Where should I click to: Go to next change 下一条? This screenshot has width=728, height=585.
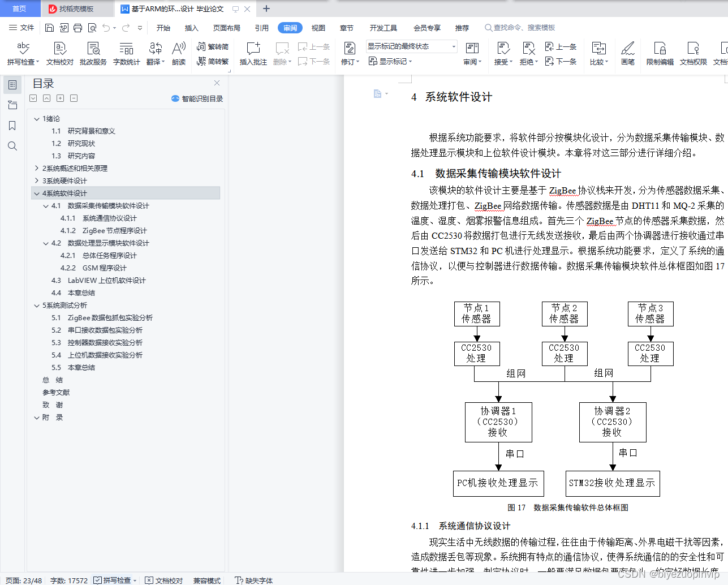click(561, 61)
